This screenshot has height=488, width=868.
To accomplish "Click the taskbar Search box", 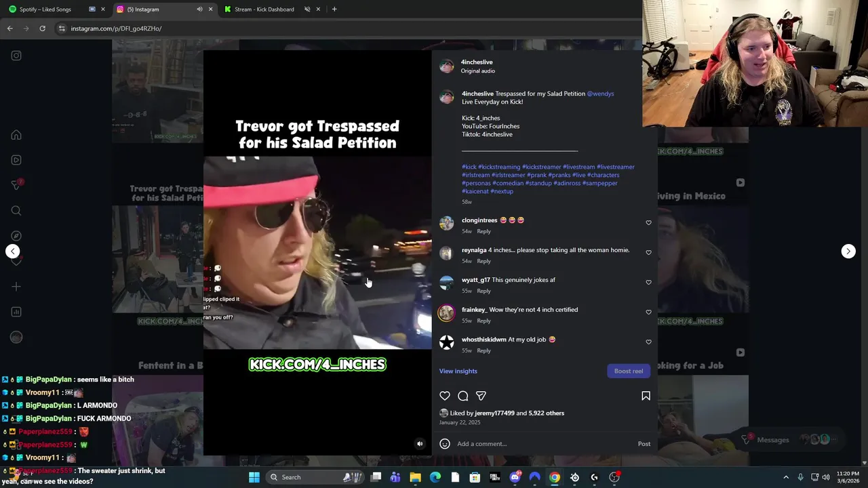I will click(314, 477).
